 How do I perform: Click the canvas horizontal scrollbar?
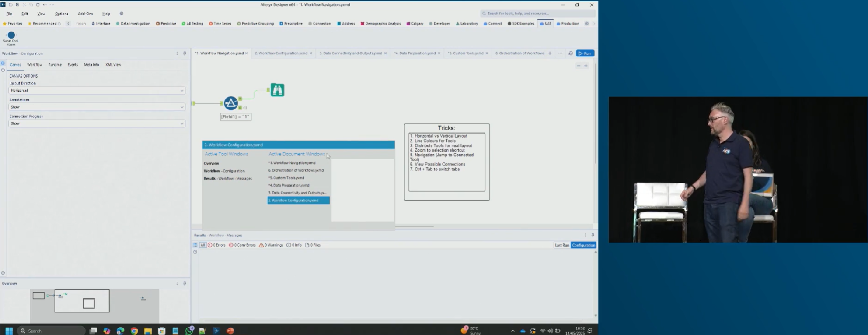(414, 226)
